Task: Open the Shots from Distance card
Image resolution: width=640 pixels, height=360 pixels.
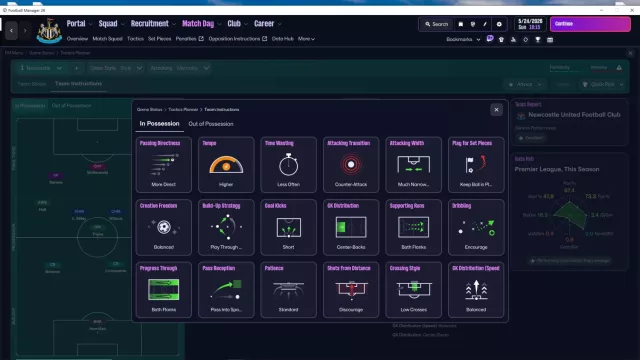Action: 351,290
